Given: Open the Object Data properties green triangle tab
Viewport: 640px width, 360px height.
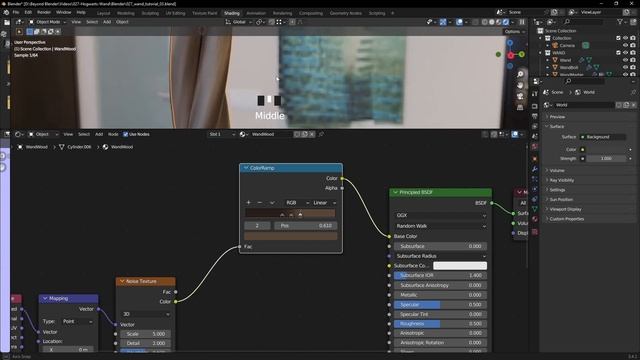Looking at the screenshot, I should point(535,209).
